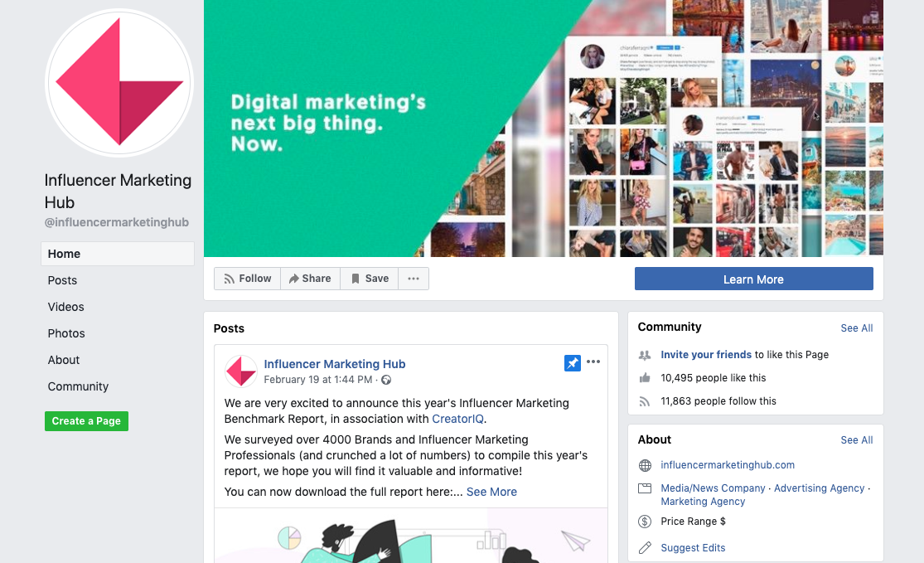
Task: Click the pencil icon next to Suggest Edits
Action: 646,548
